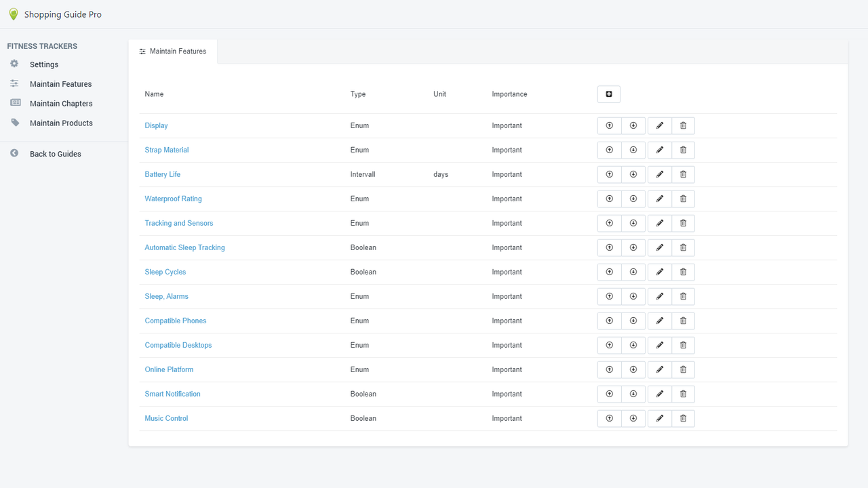Click the add new feature button

(x=608, y=94)
